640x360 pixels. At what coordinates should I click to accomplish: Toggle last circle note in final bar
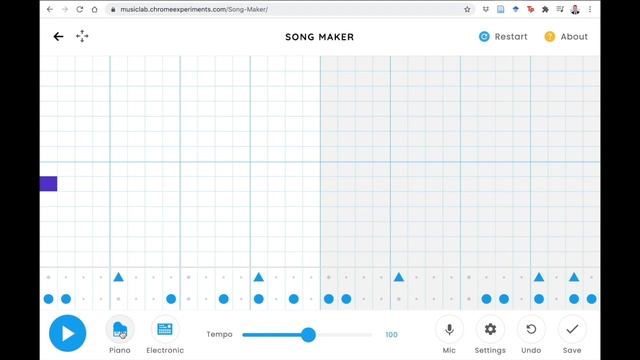point(591,299)
